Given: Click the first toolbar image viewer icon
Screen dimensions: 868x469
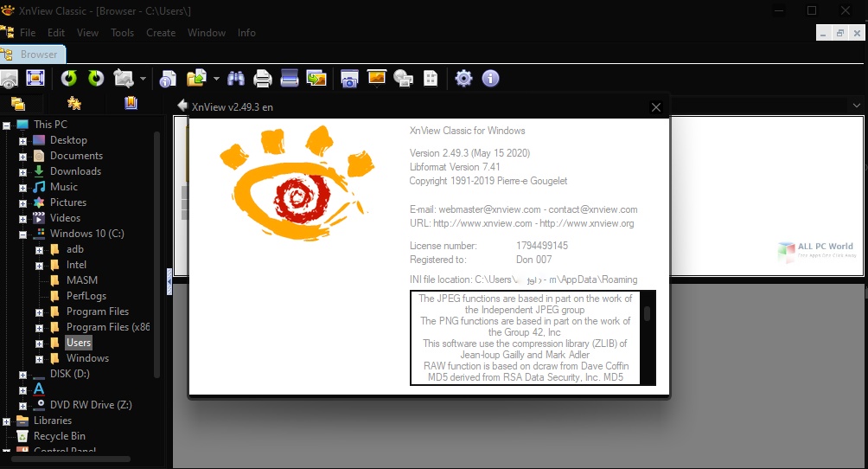Looking at the screenshot, I should click(9, 79).
